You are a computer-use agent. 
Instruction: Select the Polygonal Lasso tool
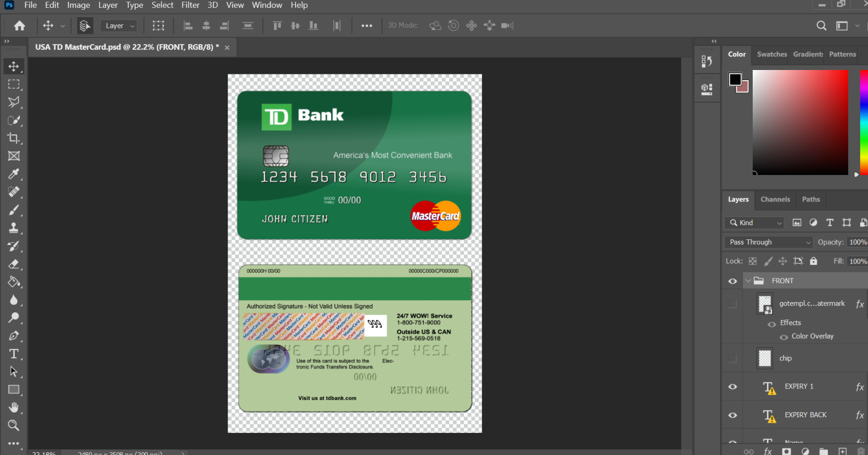(14, 102)
